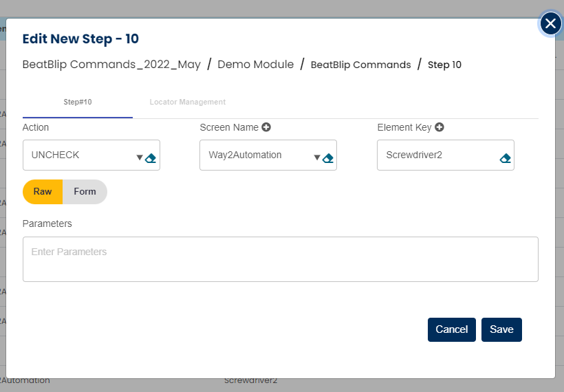
Task: Click into the Element Key text field
Action: (437, 155)
